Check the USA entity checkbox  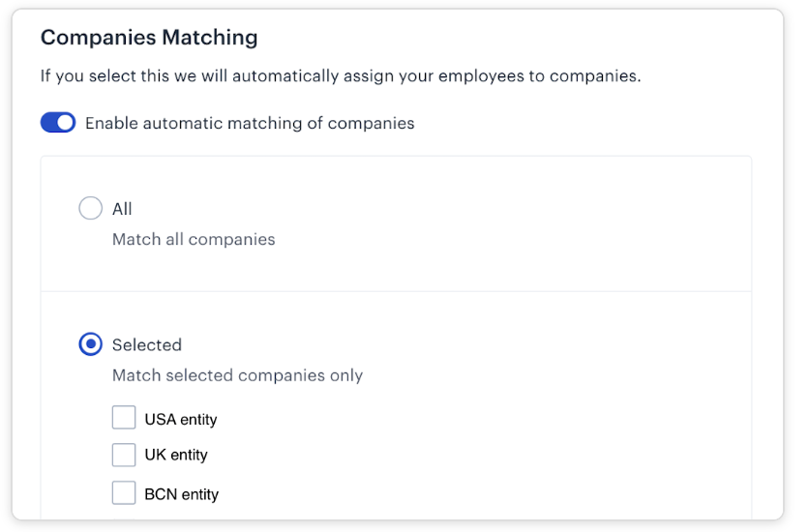124,418
